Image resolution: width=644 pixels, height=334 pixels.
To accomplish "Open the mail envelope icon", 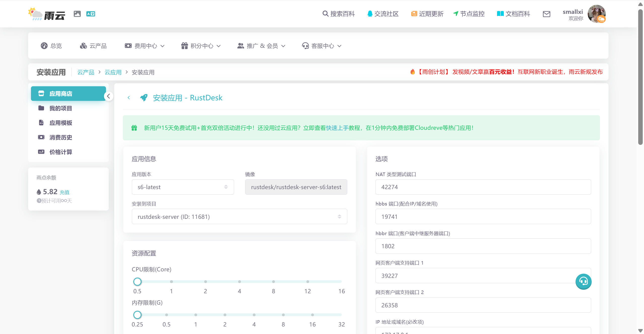I will tap(546, 14).
